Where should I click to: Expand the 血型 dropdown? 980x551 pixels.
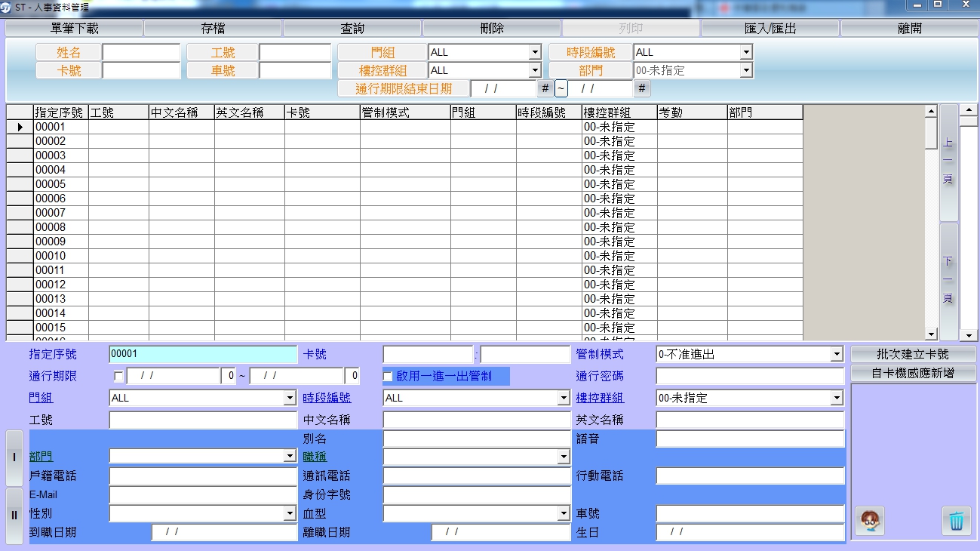click(x=563, y=514)
